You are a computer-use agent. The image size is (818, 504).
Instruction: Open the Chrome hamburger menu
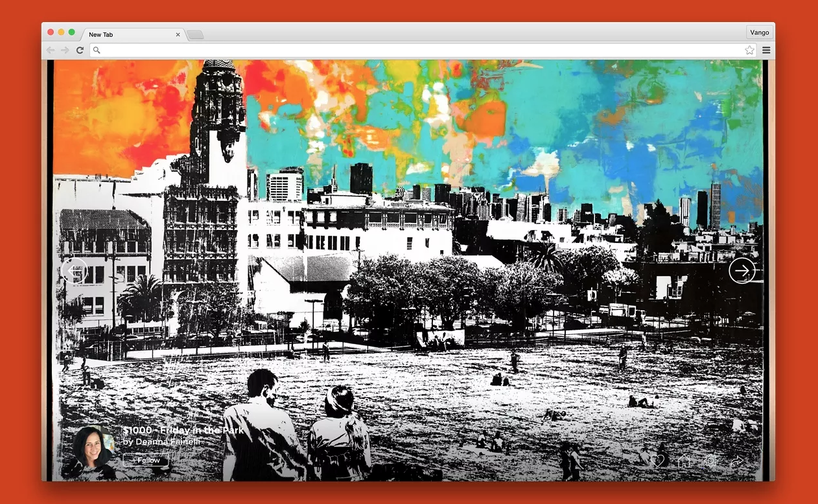(766, 50)
